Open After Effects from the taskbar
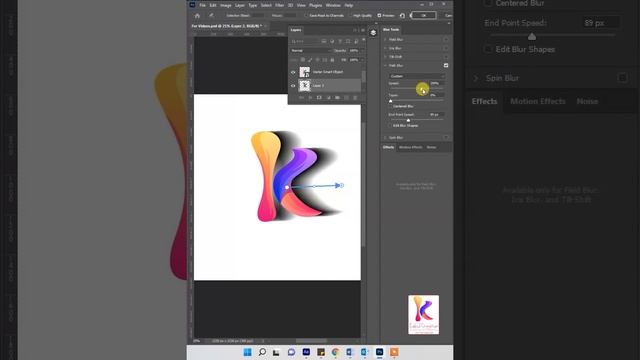Viewport: 640px width, 360px height. click(306, 352)
